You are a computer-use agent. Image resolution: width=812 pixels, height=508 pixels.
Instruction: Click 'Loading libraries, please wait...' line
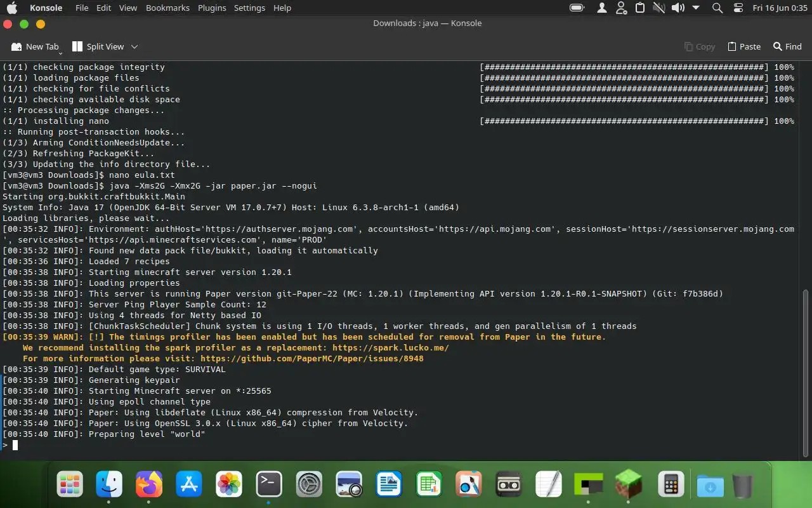(x=86, y=218)
